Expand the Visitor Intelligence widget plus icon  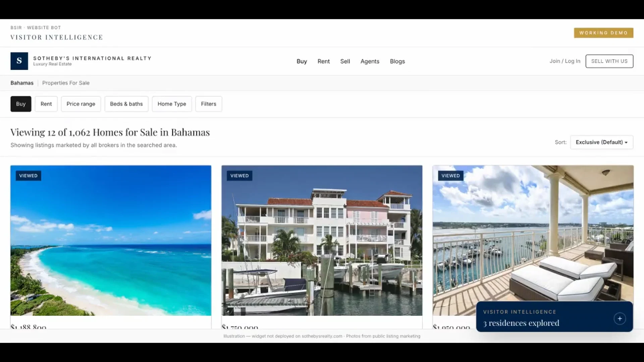[620, 318]
